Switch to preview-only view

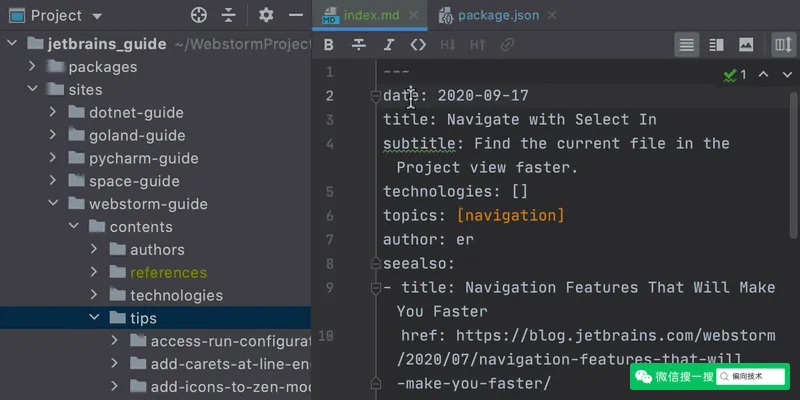(746, 45)
